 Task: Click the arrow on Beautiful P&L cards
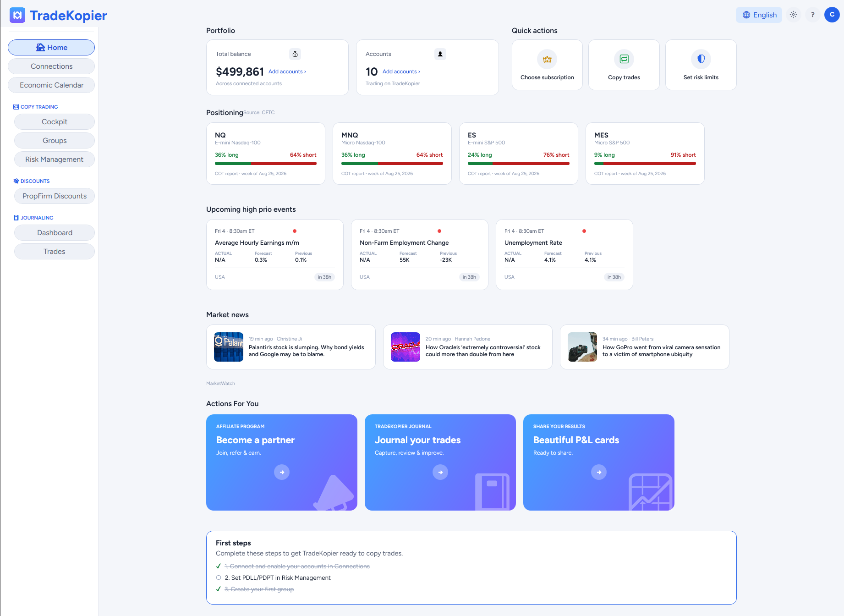pos(599,472)
